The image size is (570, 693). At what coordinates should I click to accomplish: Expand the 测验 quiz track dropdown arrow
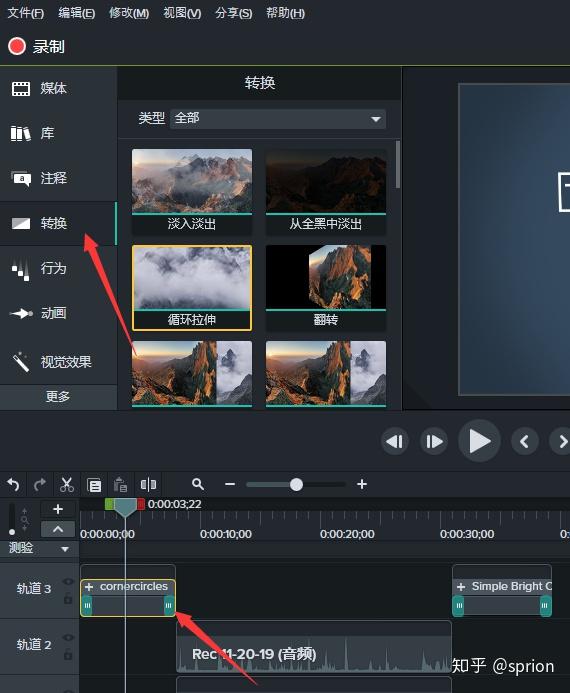click(x=65, y=549)
